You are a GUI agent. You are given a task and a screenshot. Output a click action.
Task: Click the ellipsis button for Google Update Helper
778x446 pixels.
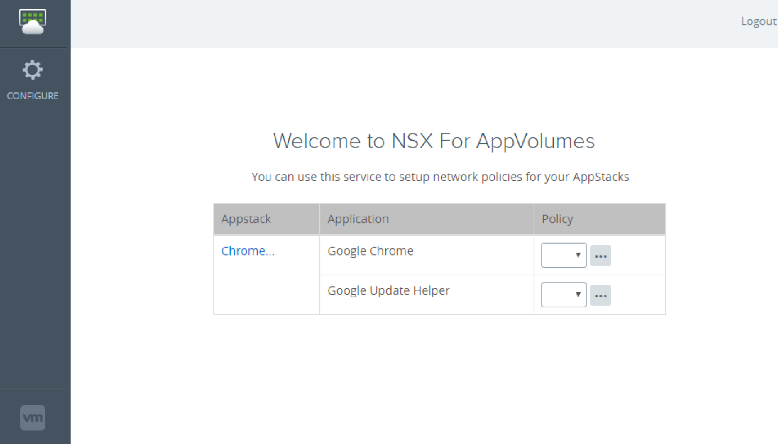pos(600,296)
